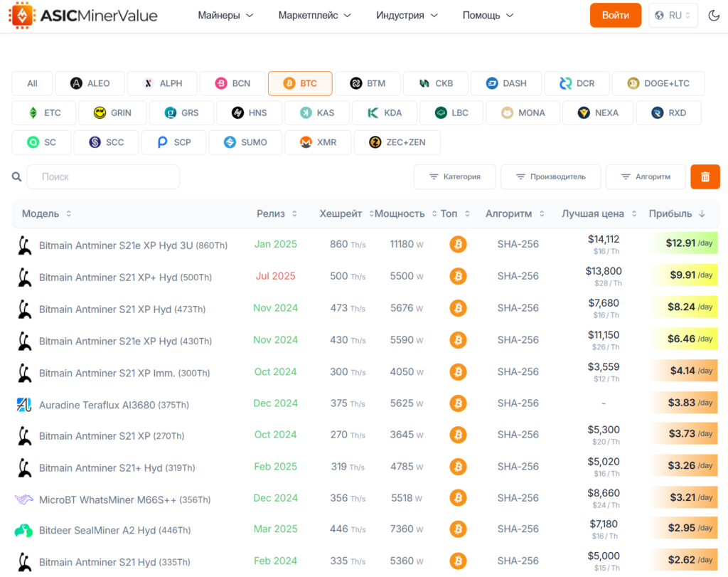Open the Помощь menu
Viewport: 728px width, 577px height.
coord(488,14)
